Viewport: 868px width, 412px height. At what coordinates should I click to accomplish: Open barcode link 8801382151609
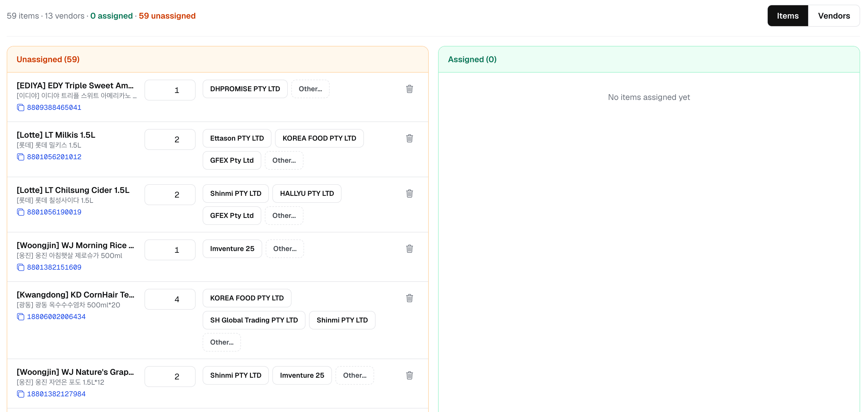click(x=54, y=268)
